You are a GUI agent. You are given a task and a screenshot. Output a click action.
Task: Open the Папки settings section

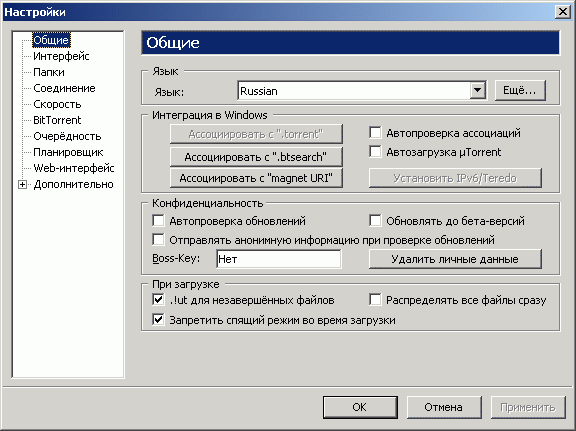pos(49,72)
